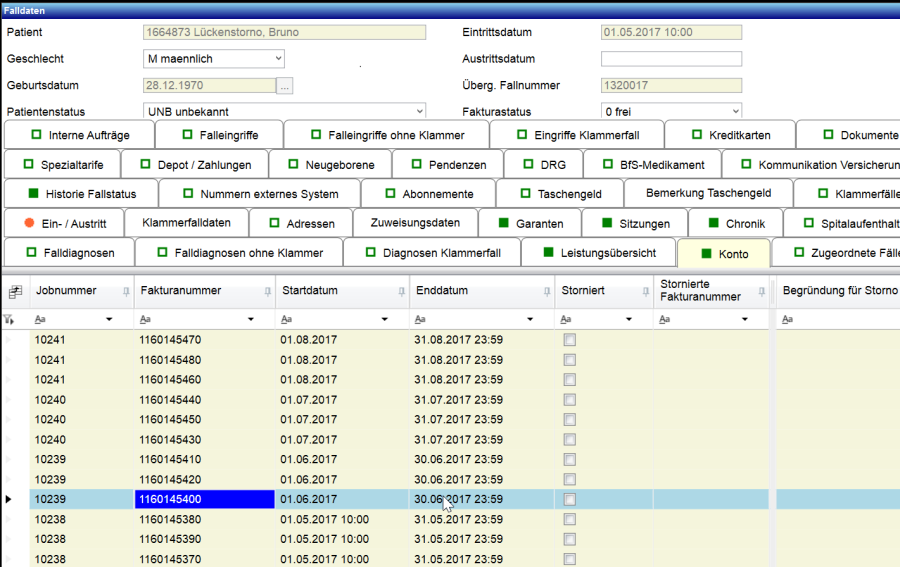900x567 pixels.
Task: Click the grid column chooser icon
Action: (x=15, y=292)
